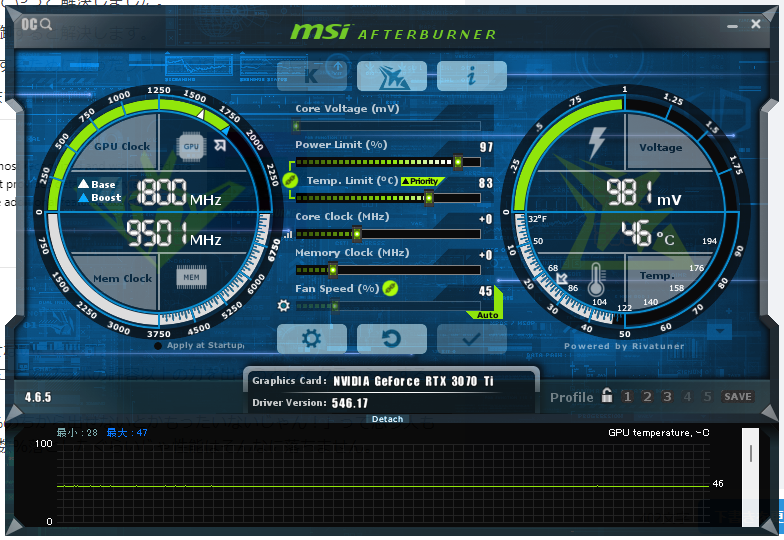Click the NVIDIA GeForce RTX 3070 Ti text

click(414, 382)
